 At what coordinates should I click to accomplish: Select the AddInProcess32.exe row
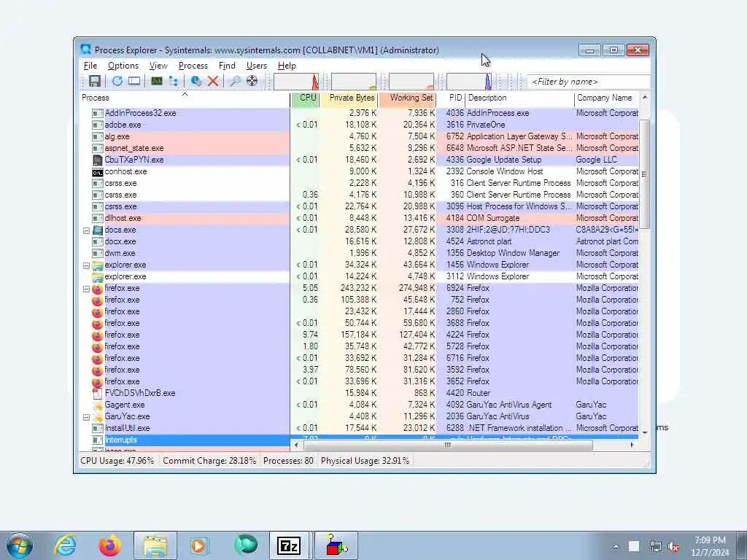point(360,113)
